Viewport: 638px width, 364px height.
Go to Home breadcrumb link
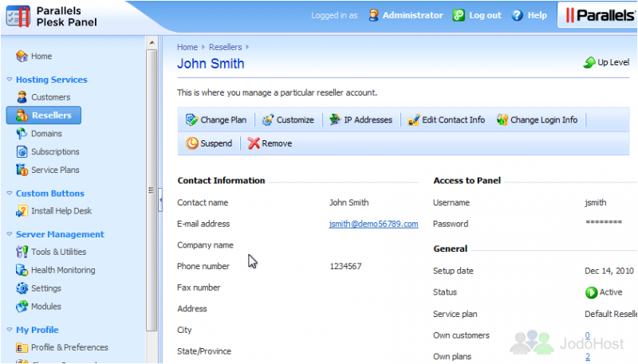pyautogui.click(x=187, y=47)
